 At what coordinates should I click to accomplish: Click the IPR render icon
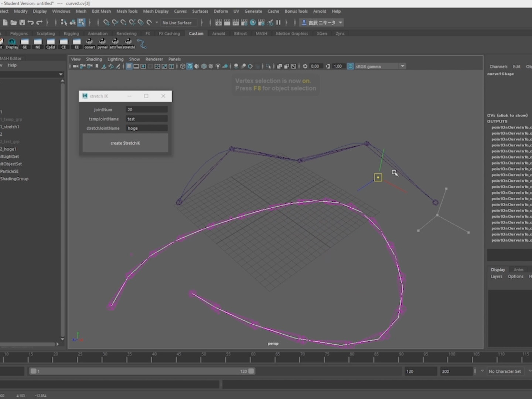point(235,23)
